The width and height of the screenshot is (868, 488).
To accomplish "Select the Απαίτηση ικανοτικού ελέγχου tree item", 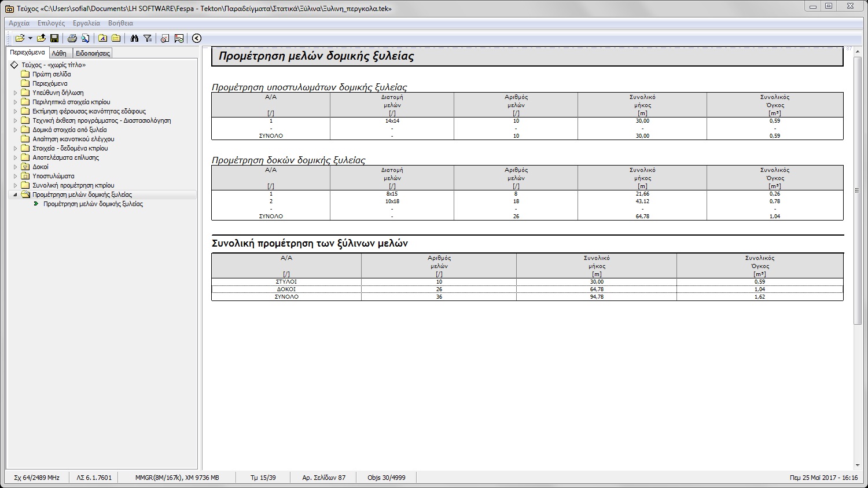I will click(73, 139).
